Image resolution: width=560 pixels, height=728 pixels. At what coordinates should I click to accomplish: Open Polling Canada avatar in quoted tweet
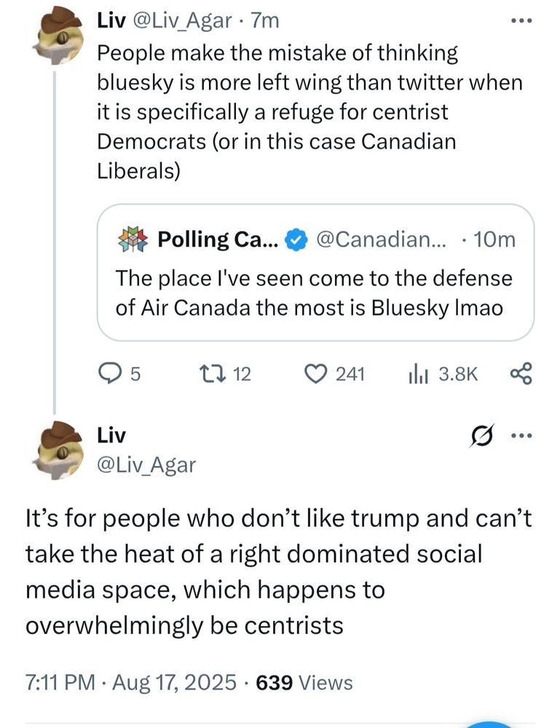click(x=133, y=239)
